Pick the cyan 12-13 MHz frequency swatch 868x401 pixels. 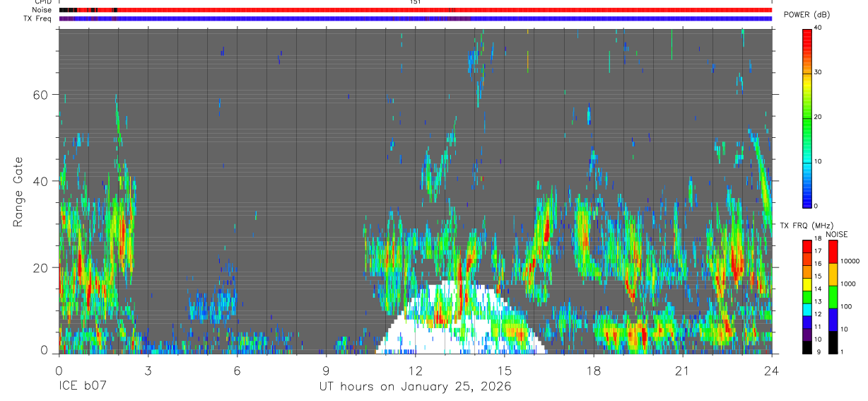tap(807, 310)
